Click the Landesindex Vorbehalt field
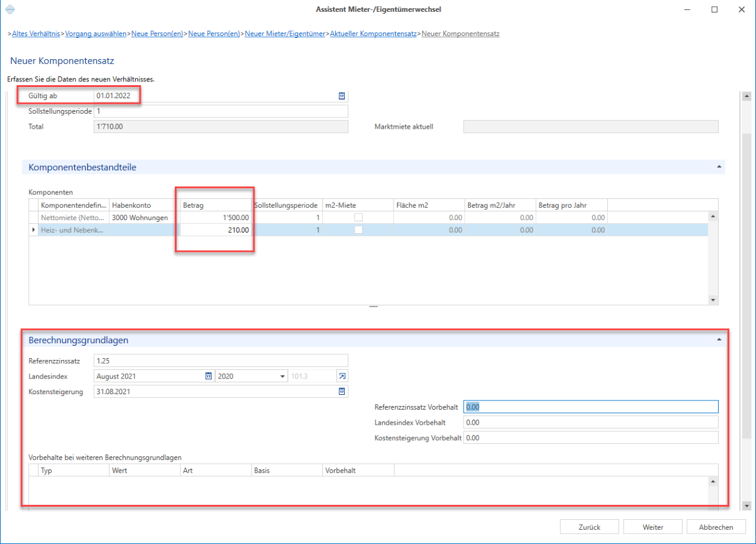The width and height of the screenshot is (756, 544). (590, 422)
